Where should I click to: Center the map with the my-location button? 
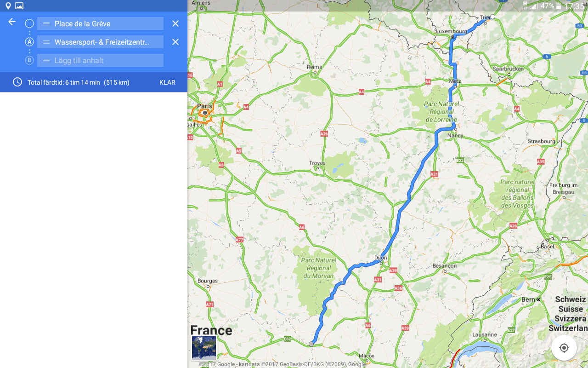[x=564, y=348]
